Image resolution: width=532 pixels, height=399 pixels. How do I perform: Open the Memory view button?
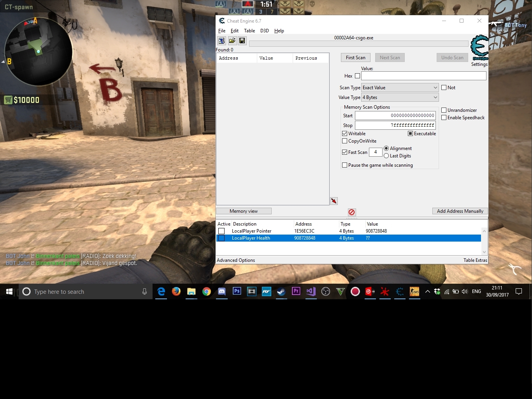coord(244,211)
